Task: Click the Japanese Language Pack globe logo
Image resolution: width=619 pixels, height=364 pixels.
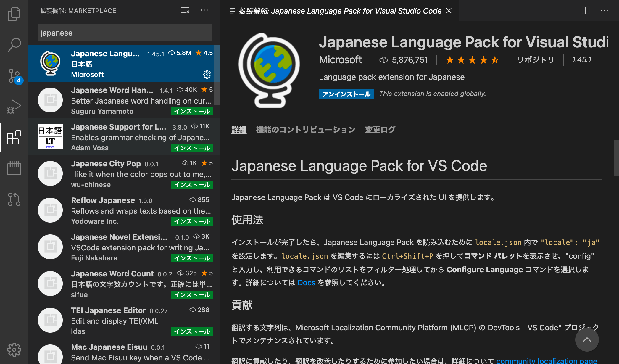Action: point(269,70)
